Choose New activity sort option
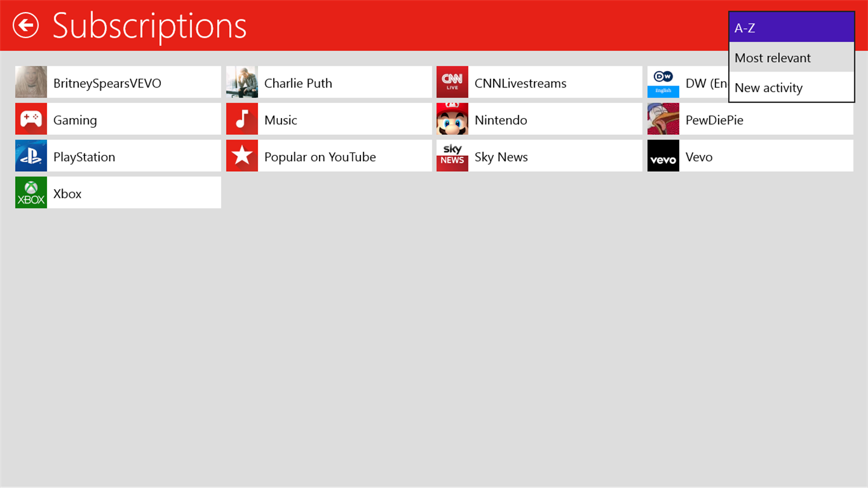Image resolution: width=868 pixels, height=488 pixels. tap(791, 87)
